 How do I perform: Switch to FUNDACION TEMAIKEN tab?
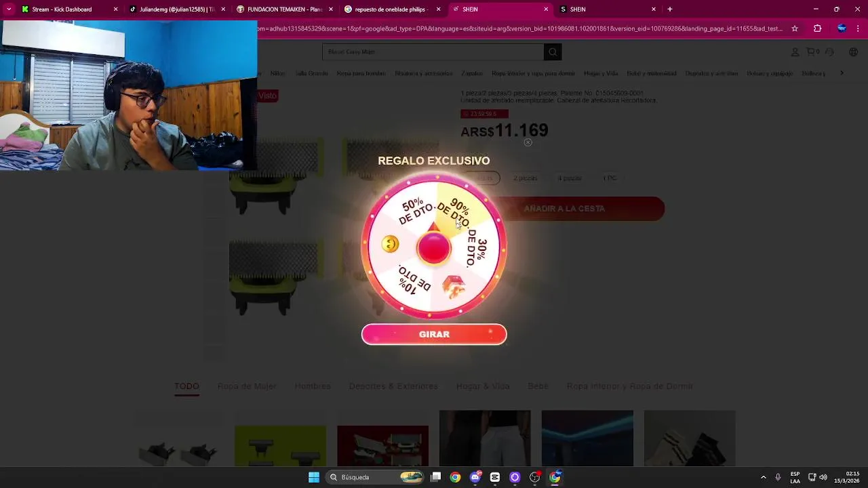point(283,9)
